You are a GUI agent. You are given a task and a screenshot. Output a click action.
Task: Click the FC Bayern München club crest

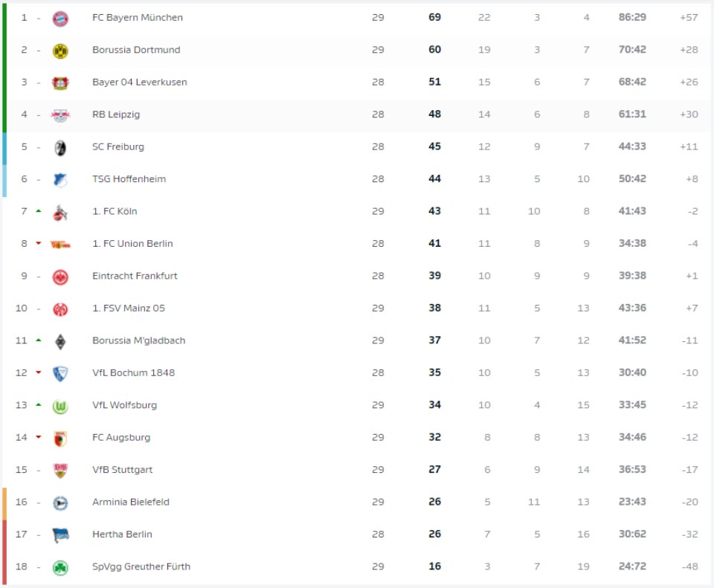coord(60,18)
